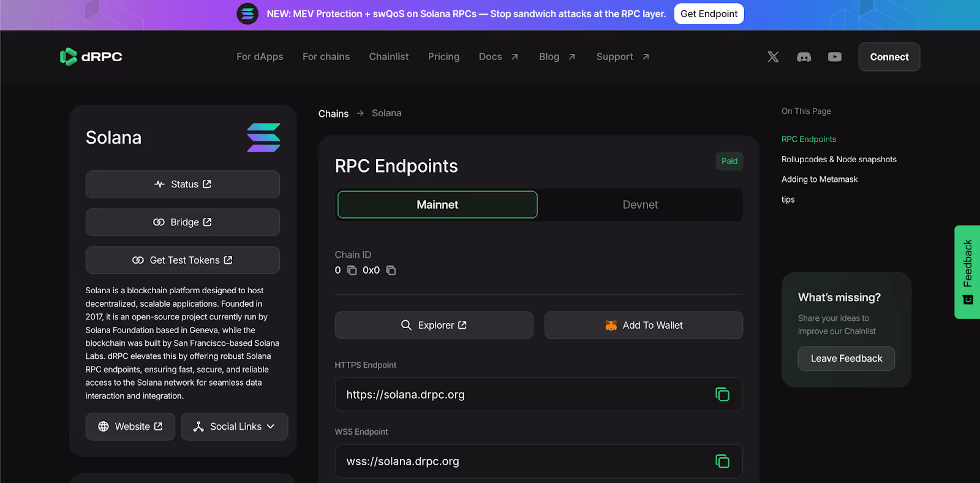This screenshot has width=980, height=483.
Task: Click the On This Page heading
Action: click(806, 111)
